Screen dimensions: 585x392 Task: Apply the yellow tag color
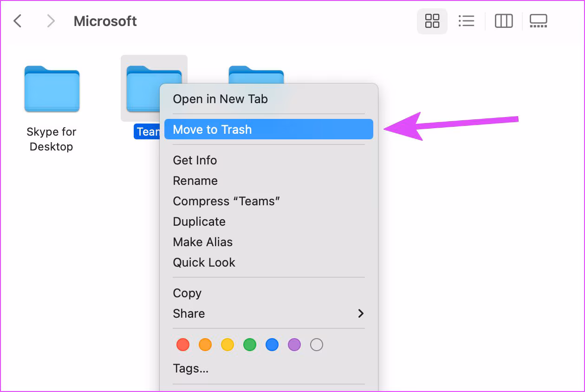click(x=227, y=345)
